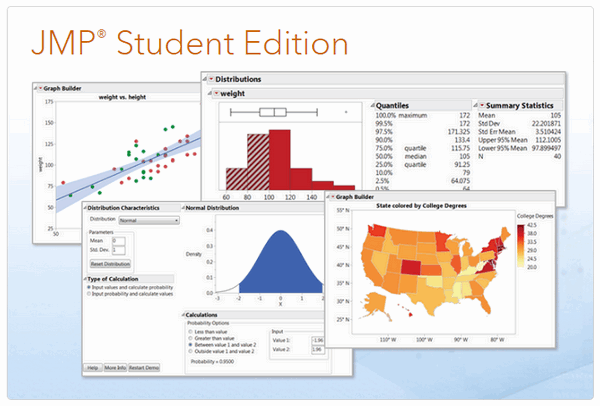Open red triangle menu of Distributions report
The height and width of the screenshot is (406, 600).
coord(211,79)
